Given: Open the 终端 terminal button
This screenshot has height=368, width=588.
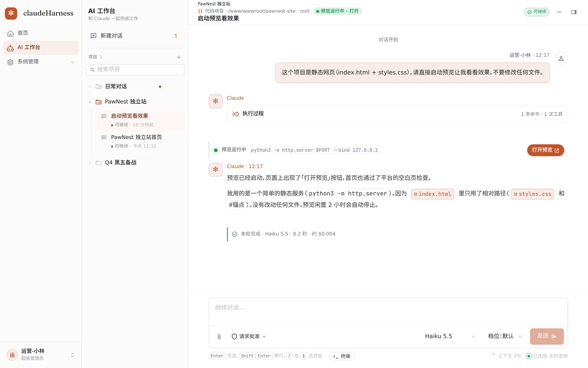Looking at the screenshot, I should (341, 356).
